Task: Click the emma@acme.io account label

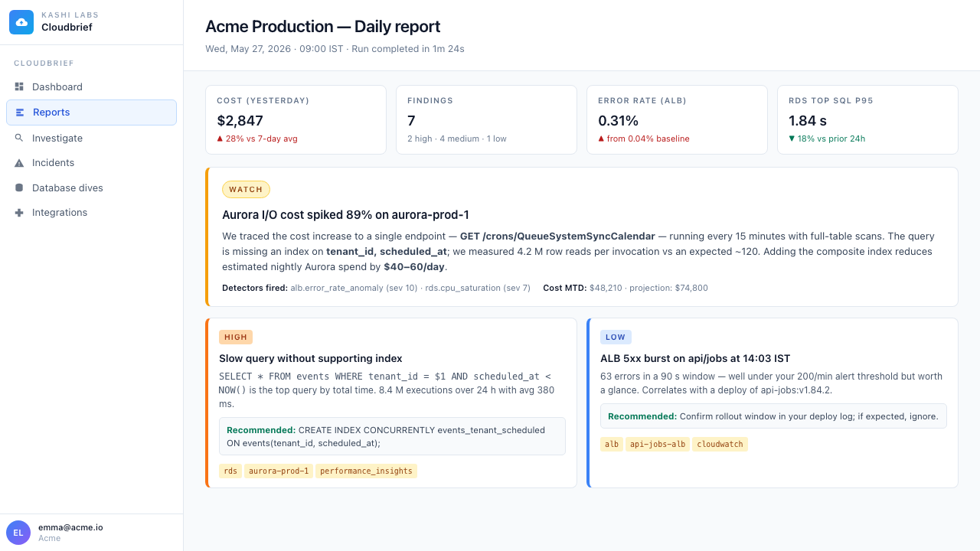Action: (x=70, y=527)
